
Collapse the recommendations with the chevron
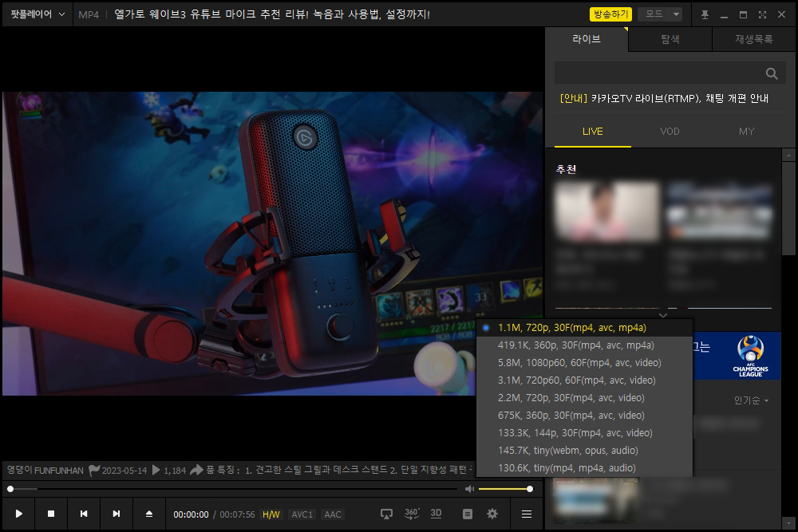tap(662, 315)
